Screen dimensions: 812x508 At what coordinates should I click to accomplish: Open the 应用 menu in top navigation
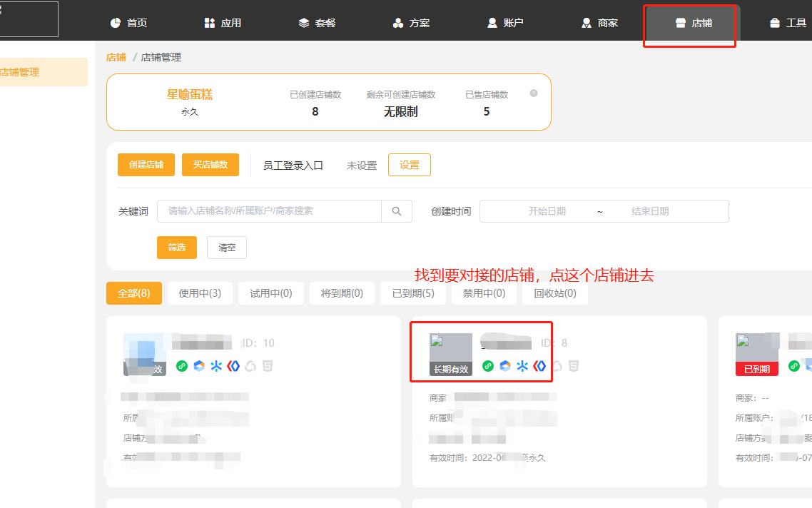tap(223, 23)
